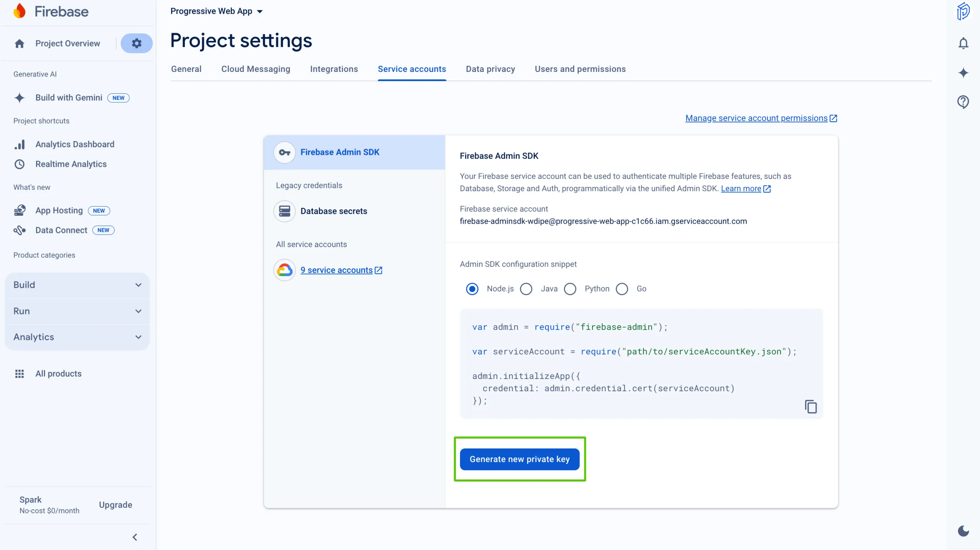This screenshot has height=550, width=980.
Task: Click external-link icon beside Manage service account permissions
Action: tap(833, 119)
